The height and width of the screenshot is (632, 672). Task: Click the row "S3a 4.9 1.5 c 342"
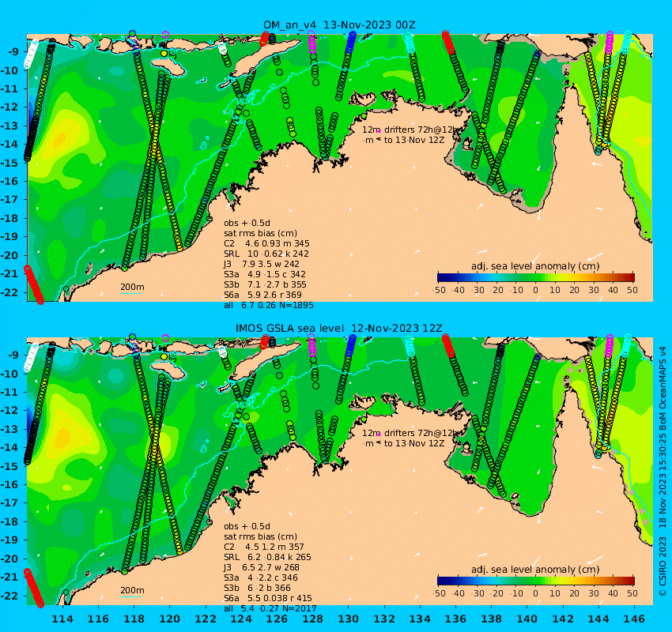[x=265, y=274]
